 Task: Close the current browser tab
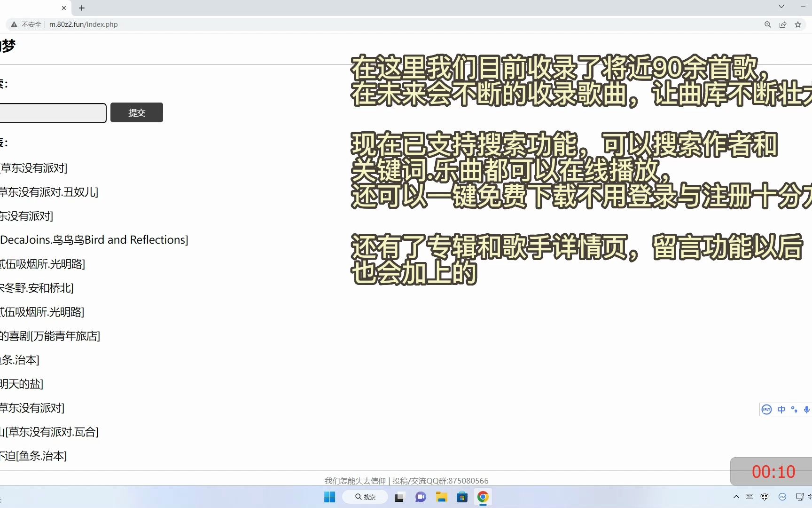(64, 8)
